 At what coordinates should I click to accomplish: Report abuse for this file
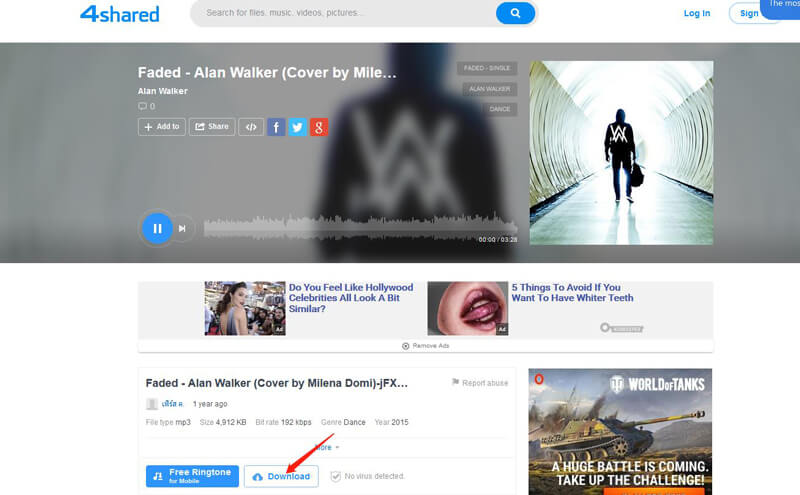pos(480,383)
